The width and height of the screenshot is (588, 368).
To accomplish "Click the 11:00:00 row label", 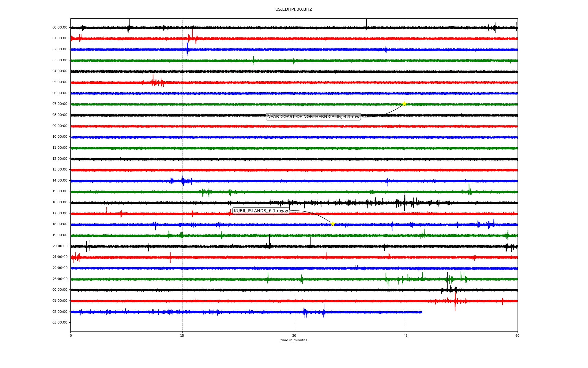I will click(x=60, y=148).
